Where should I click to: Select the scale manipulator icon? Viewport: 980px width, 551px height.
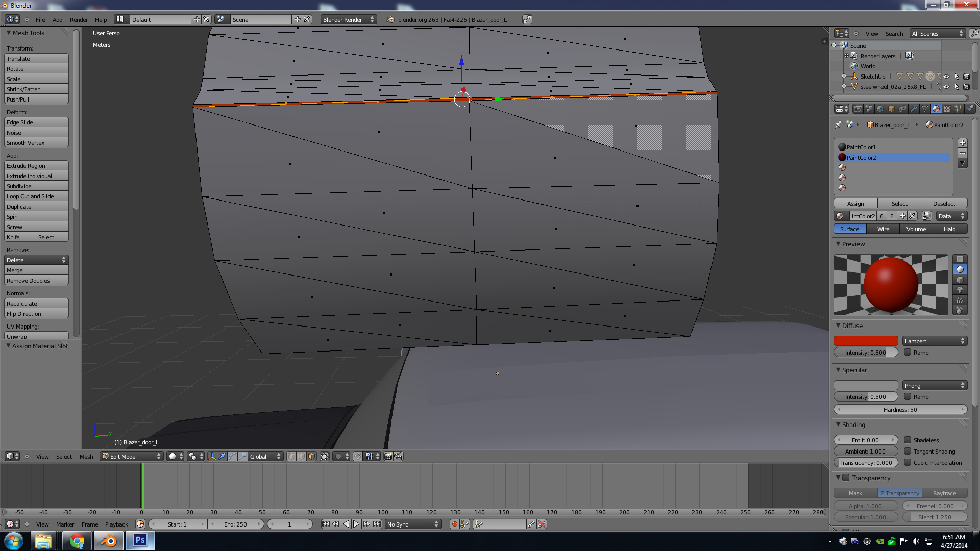coord(242,456)
